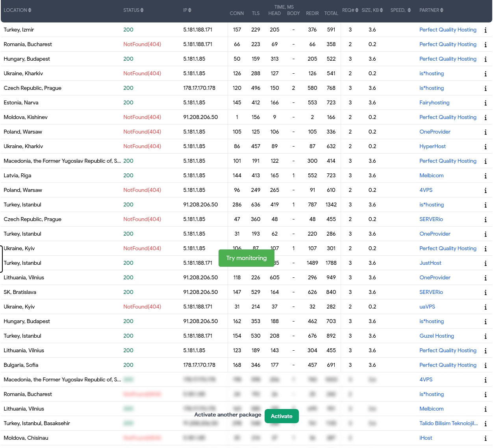Click info icon beside Guzel Hosting
The width and height of the screenshot is (493, 448).
click(x=485, y=336)
